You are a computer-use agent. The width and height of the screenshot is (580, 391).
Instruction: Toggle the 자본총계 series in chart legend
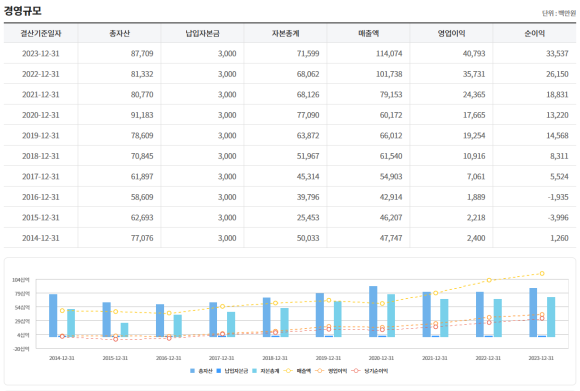pos(266,371)
